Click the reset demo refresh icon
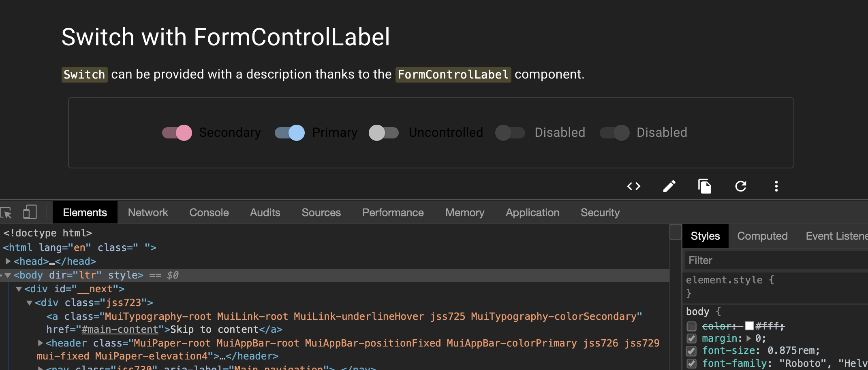Image resolution: width=868 pixels, height=370 pixels. [741, 186]
